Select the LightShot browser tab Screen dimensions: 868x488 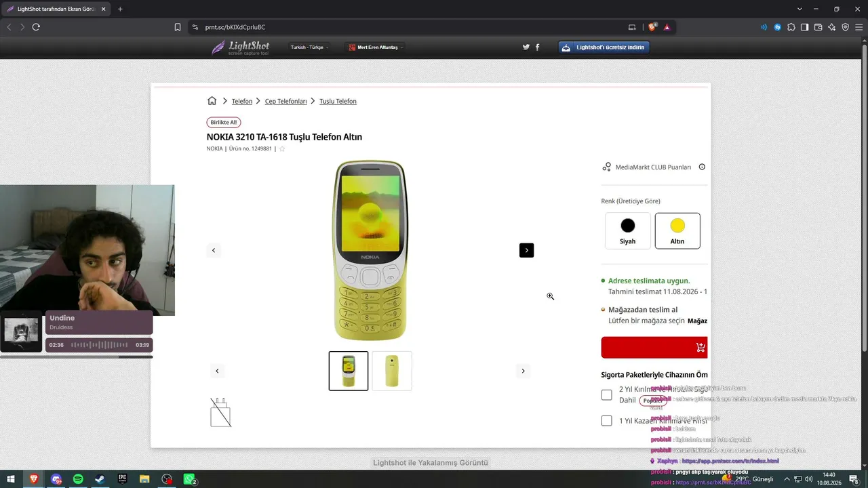pos(56,9)
